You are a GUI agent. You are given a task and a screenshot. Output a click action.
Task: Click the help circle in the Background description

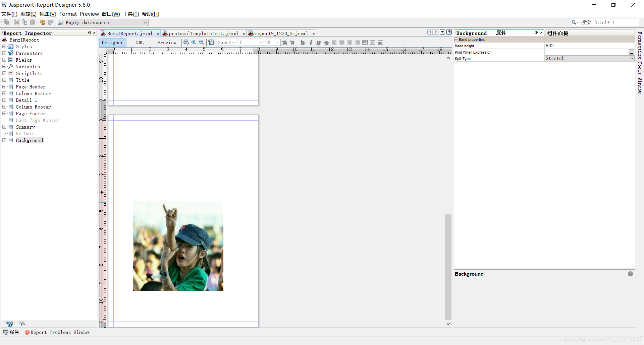[x=630, y=274]
